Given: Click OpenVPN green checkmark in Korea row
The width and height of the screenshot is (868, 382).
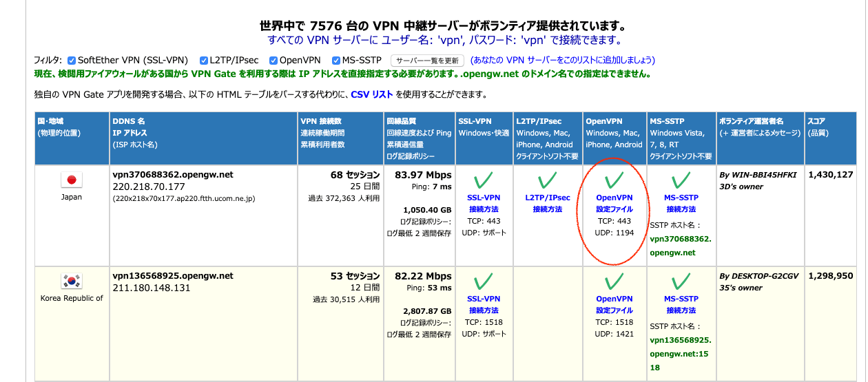Looking at the screenshot, I should coord(614,282).
